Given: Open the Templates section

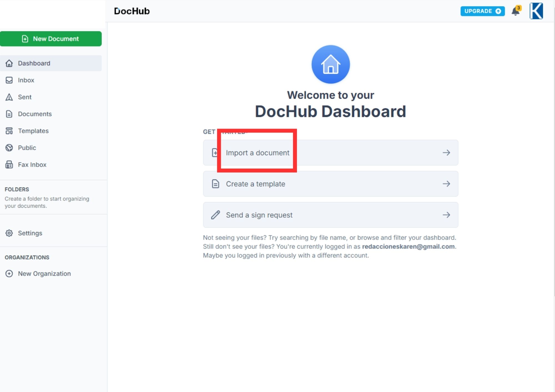Looking at the screenshot, I should 33,131.
